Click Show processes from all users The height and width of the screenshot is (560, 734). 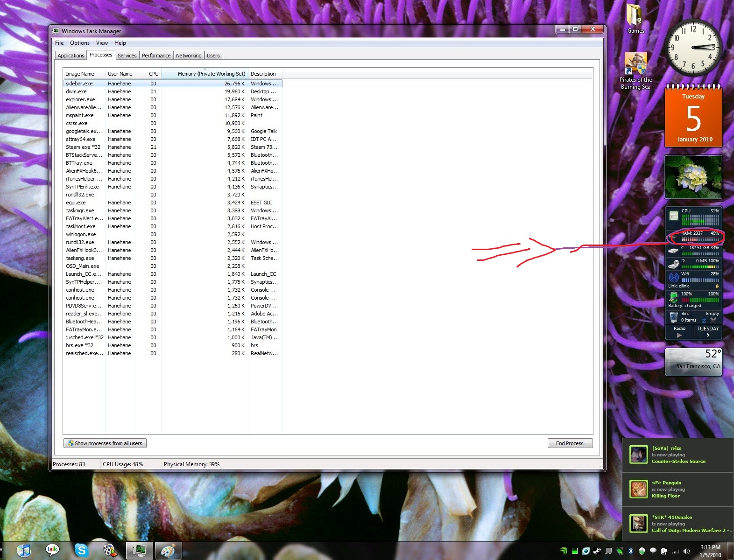coord(105,443)
